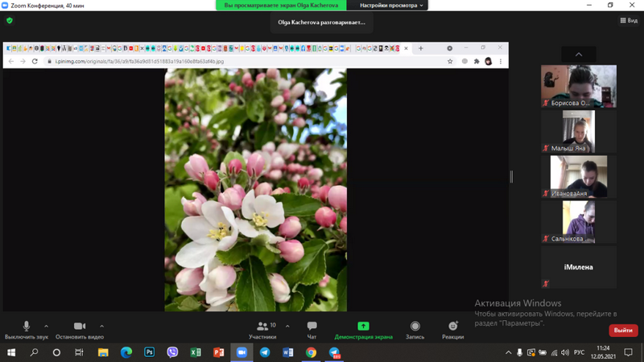Viewport: 644px width, 362px height.
Task: Change layout with Вид button
Action: pos(629,21)
